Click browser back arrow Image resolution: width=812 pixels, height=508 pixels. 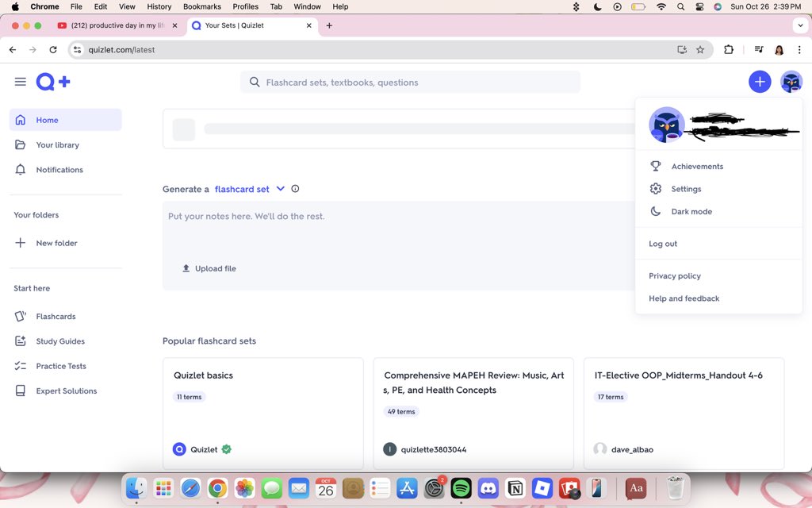pyautogui.click(x=13, y=50)
